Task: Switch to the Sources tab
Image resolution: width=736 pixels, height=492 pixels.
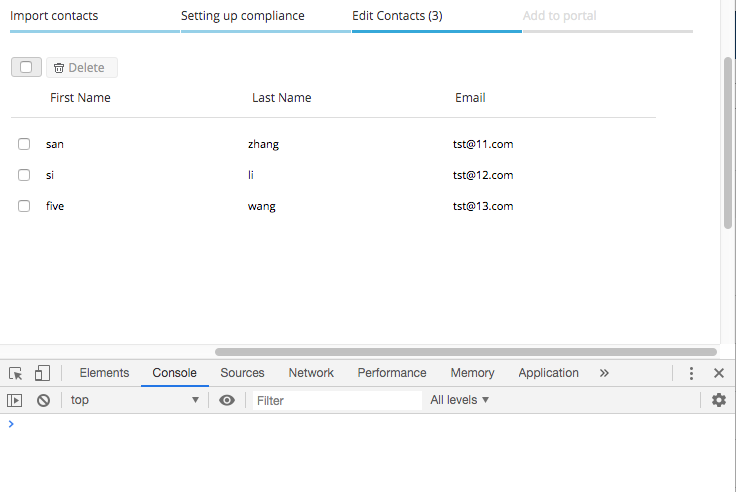Action: pos(242,373)
